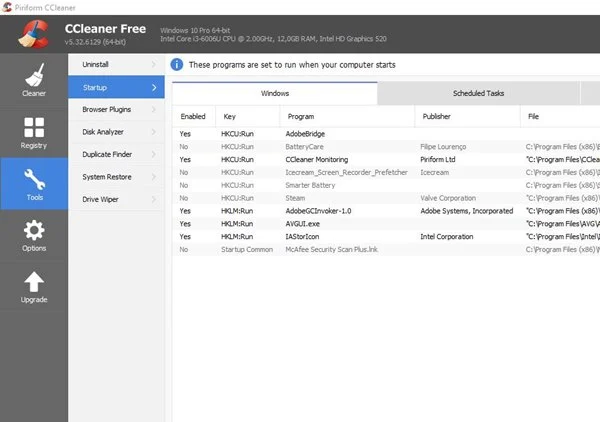Open the Options gear icon
Image resolution: width=600 pixels, height=422 pixels.
coord(34,230)
